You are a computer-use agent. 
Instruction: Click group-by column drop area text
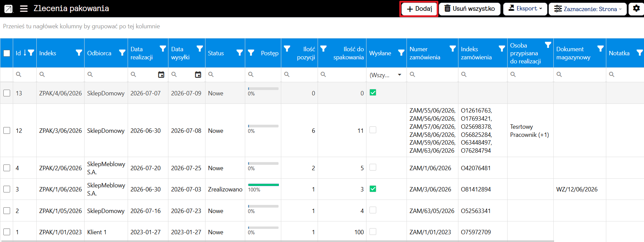82,26
